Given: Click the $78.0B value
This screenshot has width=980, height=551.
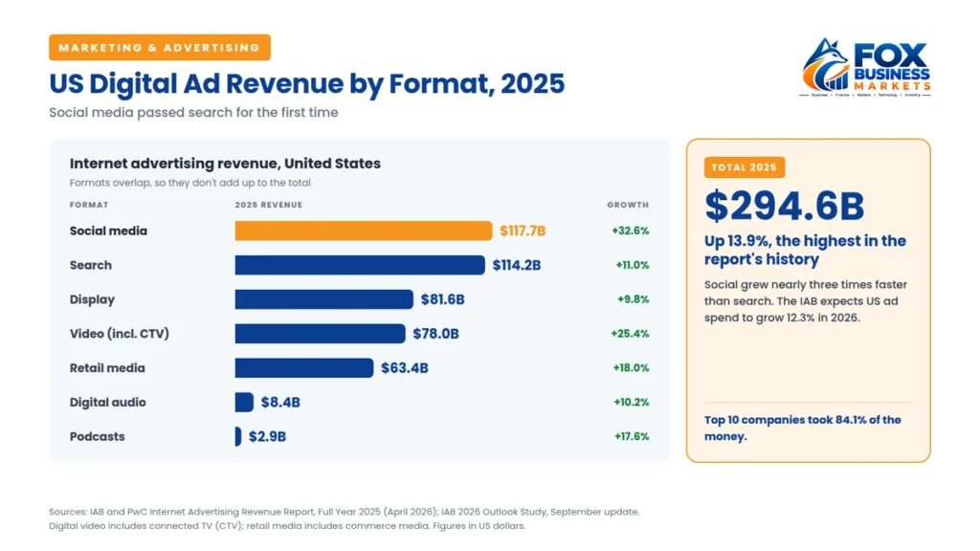Looking at the screenshot, I should [x=435, y=334].
